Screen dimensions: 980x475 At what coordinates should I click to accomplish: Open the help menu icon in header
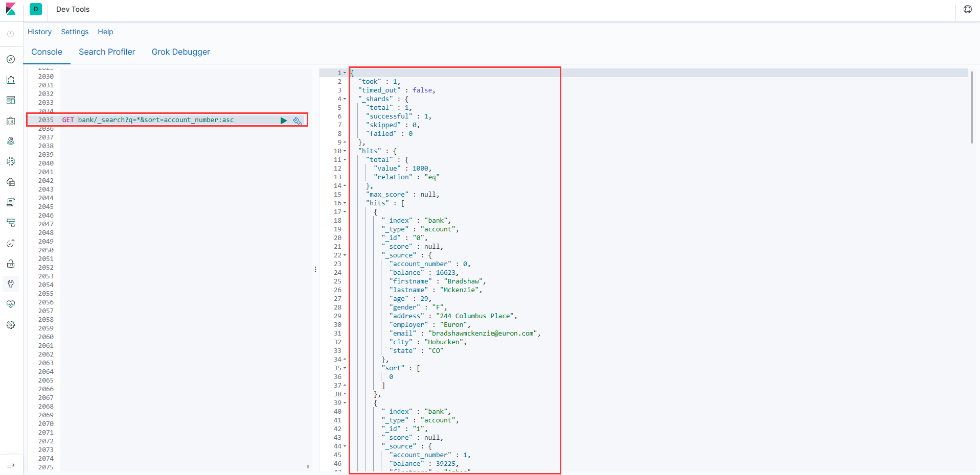pos(967,9)
